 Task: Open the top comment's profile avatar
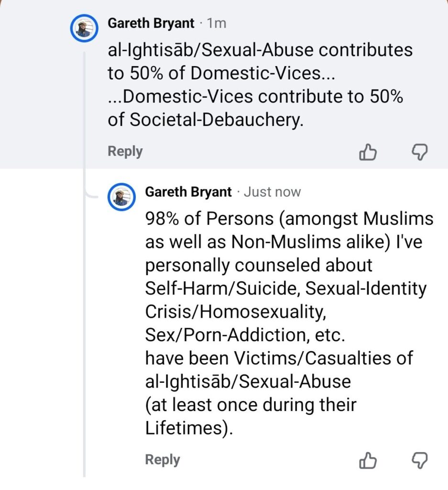(x=84, y=30)
